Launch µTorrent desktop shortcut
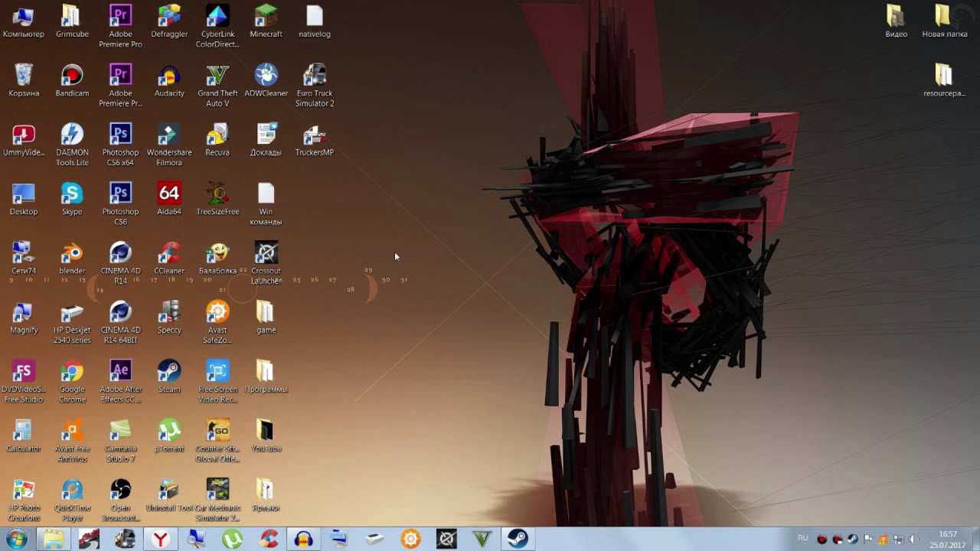The image size is (980, 551). [169, 437]
